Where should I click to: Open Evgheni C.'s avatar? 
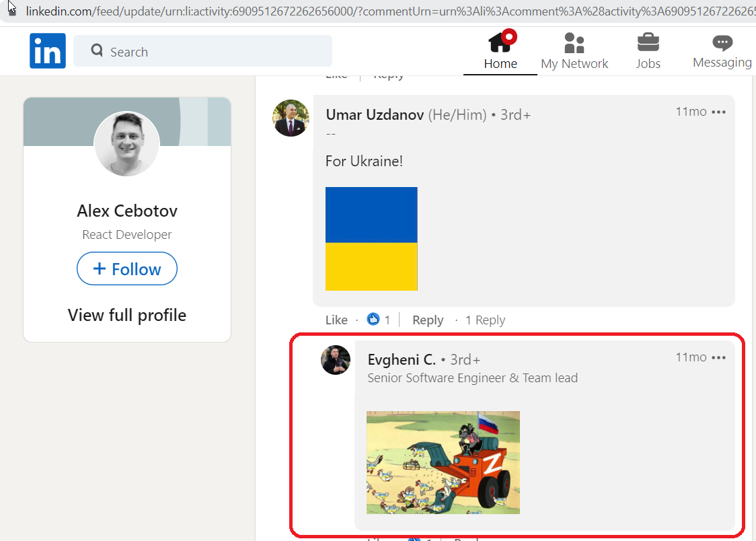click(x=336, y=360)
